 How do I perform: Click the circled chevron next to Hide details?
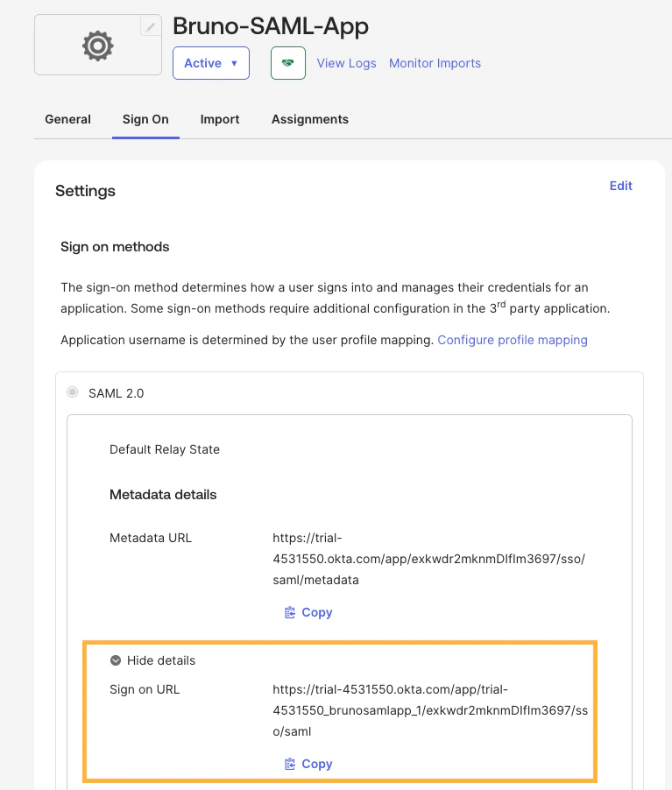tap(116, 660)
